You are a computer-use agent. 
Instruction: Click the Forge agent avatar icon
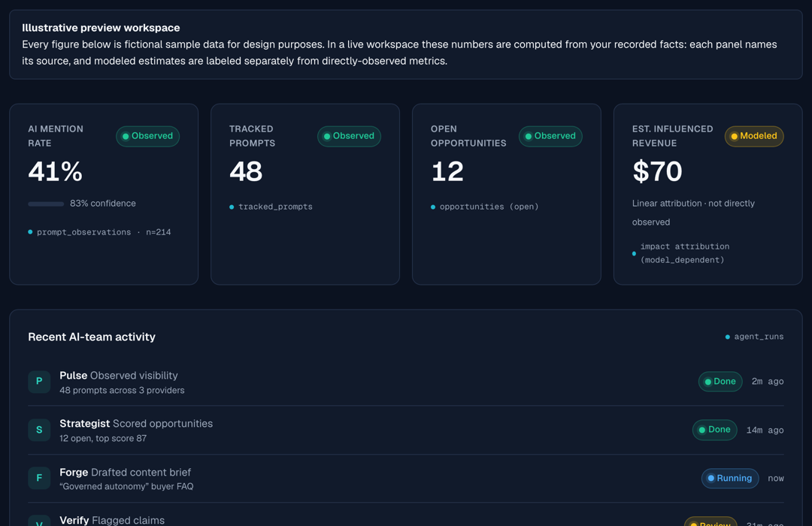click(39, 478)
